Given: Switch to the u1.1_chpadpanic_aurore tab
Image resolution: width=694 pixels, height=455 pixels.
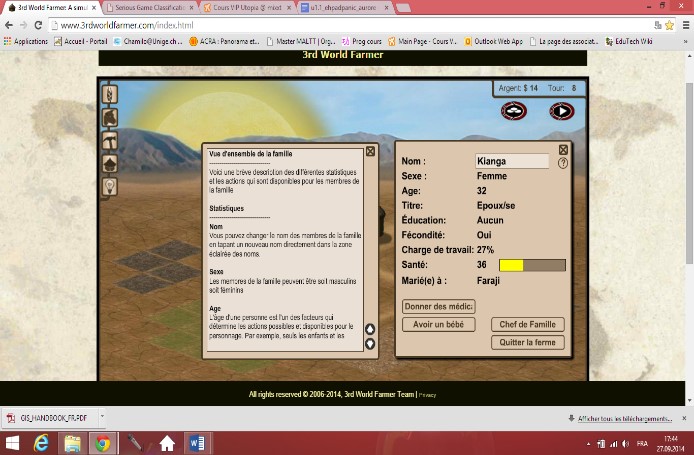Looking at the screenshot, I should click(x=343, y=8).
